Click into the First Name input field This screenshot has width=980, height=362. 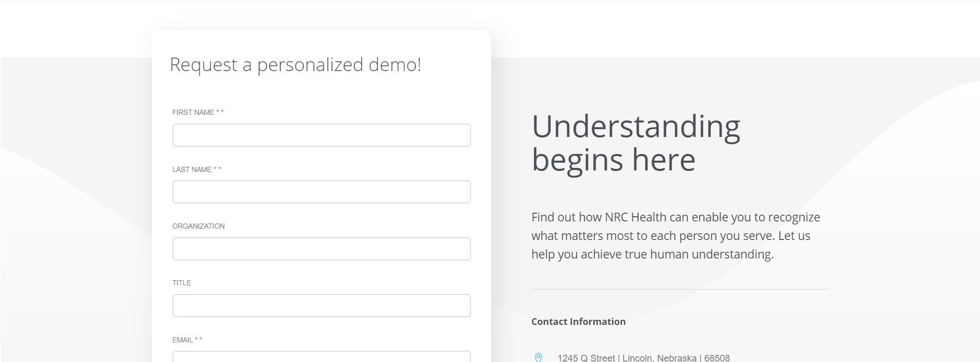tap(321, 135)
